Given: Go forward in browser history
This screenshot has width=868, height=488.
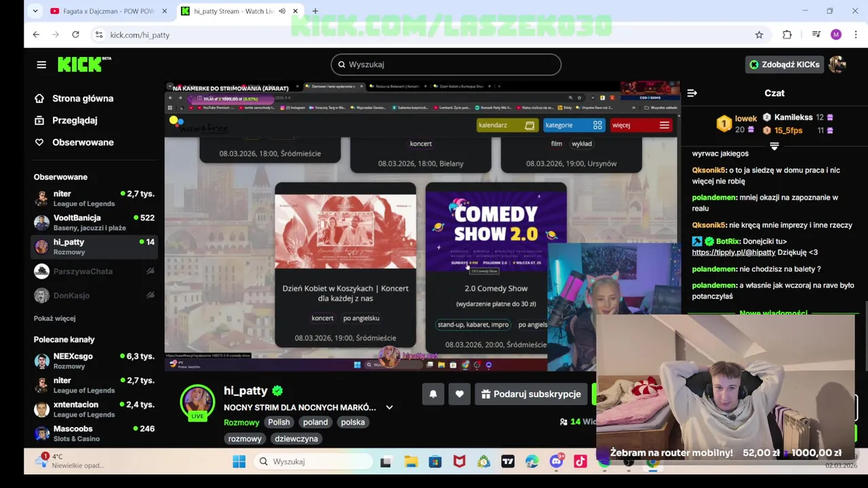Looking at the screenshot, I should point(56,35).
